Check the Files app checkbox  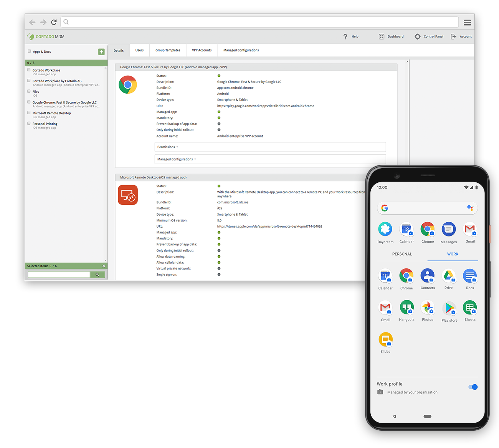click(29, 91)
